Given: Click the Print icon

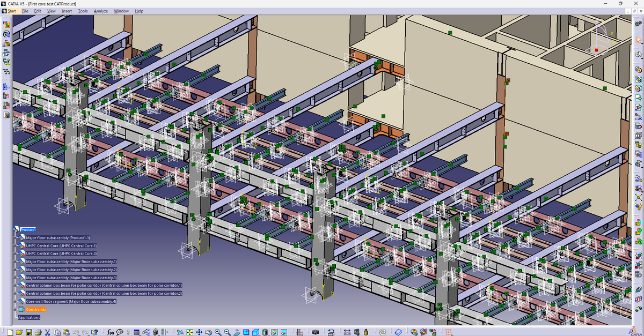Looking at the screenshot, I should point(38,332).
